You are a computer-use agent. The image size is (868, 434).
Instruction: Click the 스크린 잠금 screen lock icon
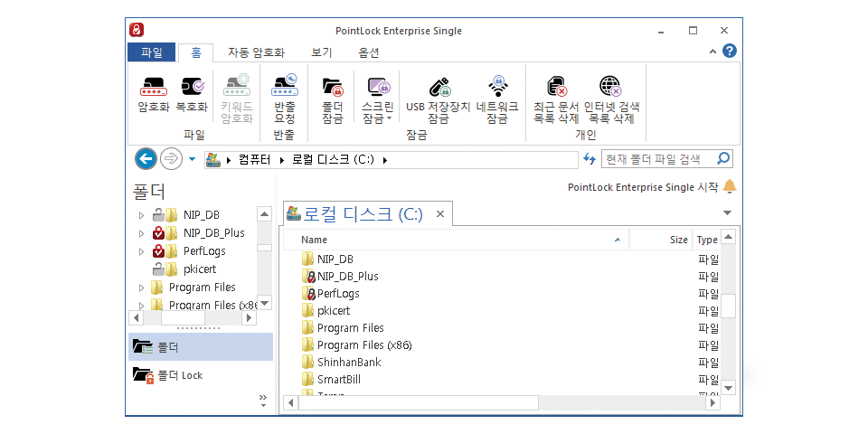coord(379,87)
